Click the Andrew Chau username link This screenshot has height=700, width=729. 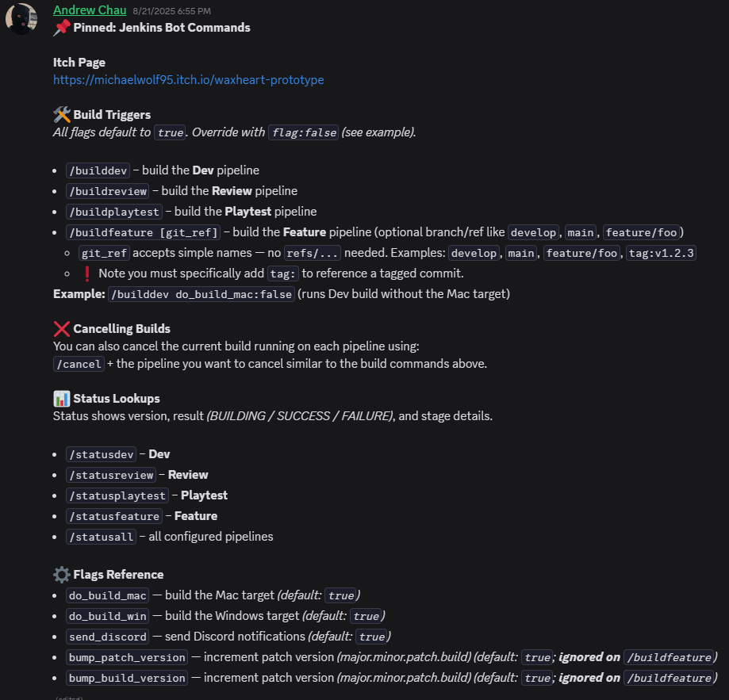90,10
